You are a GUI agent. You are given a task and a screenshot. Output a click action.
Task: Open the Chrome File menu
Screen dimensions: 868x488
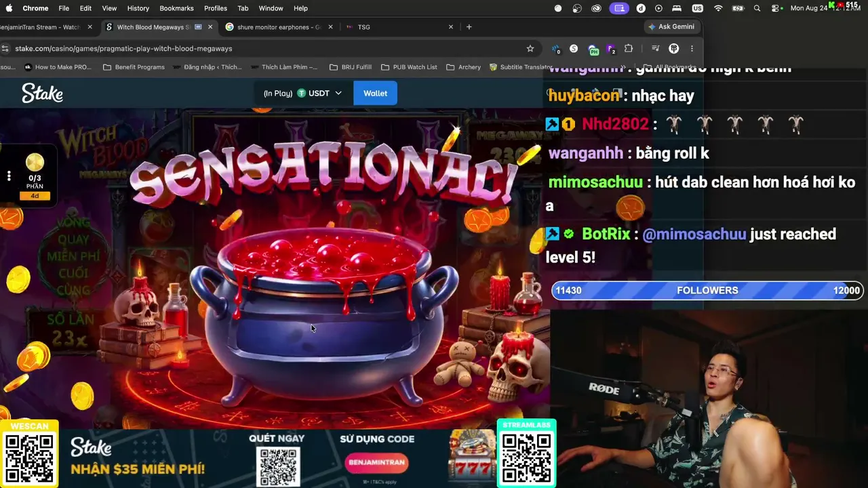(x=64, y=8)
